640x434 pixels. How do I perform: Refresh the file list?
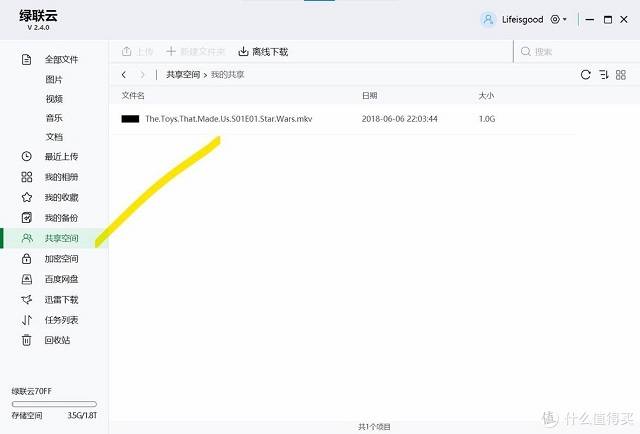tap(586, 74)
